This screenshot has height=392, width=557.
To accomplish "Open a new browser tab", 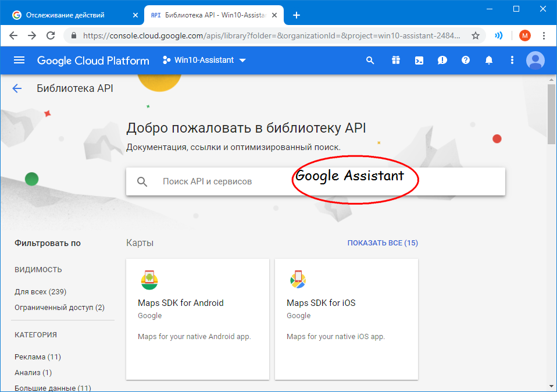I will [x=297, y=15].
